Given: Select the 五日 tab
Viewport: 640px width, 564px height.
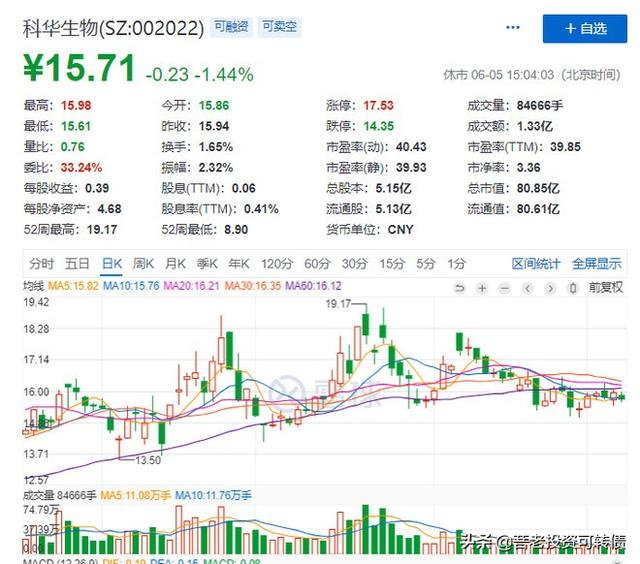Looking at the screenshot, I should coord(77,264).
